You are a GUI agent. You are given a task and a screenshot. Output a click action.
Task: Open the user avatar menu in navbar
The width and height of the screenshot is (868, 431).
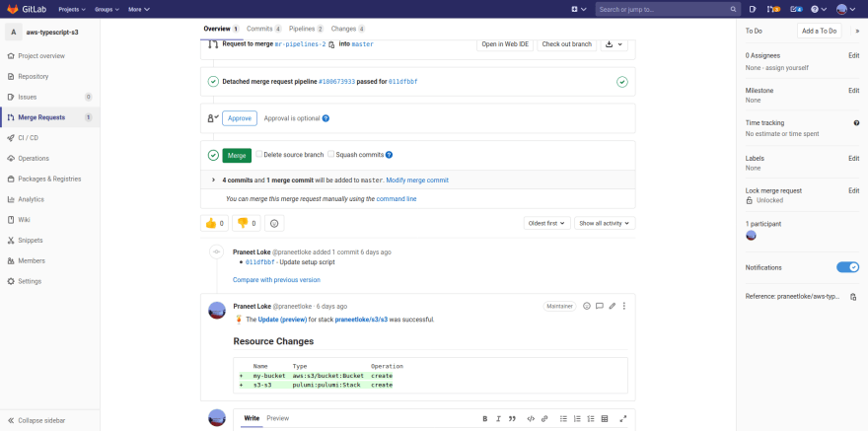(x=846, y=9)
